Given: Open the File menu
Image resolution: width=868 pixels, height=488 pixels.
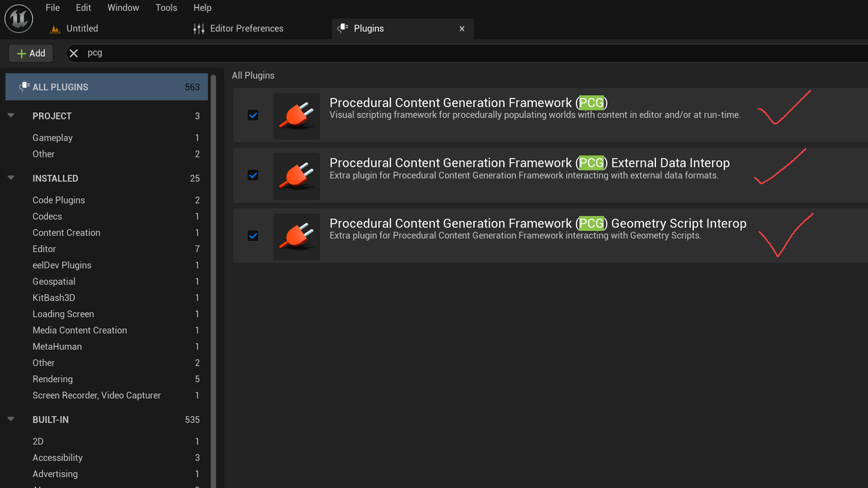Looking at the screenshot, I should (x=53, y=8).
